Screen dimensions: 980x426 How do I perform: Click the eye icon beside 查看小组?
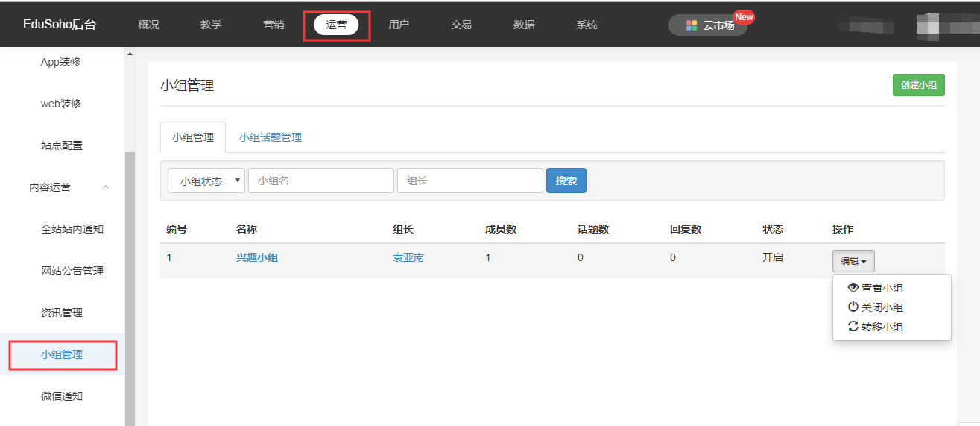coord(853,287)
